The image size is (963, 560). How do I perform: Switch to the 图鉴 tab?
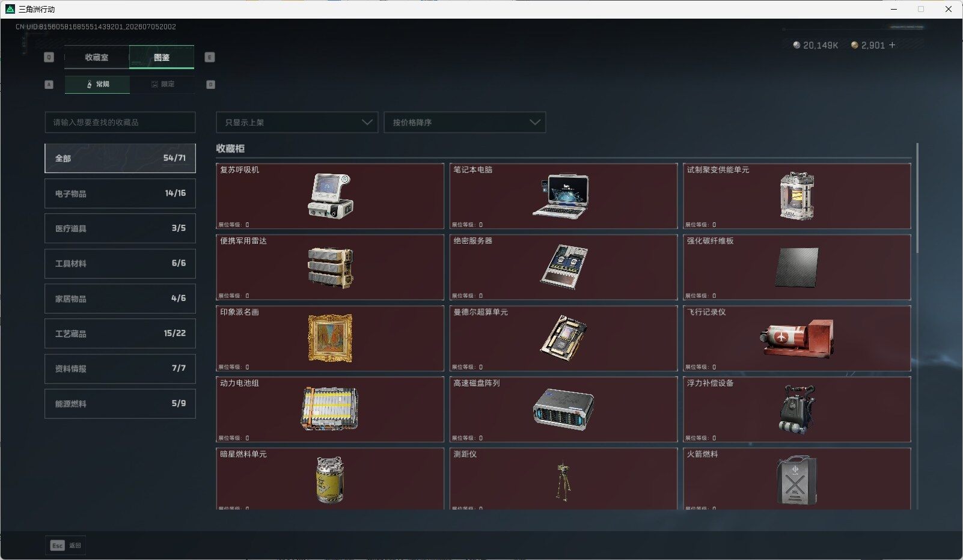pyautogui.click(x=162, y=57)
